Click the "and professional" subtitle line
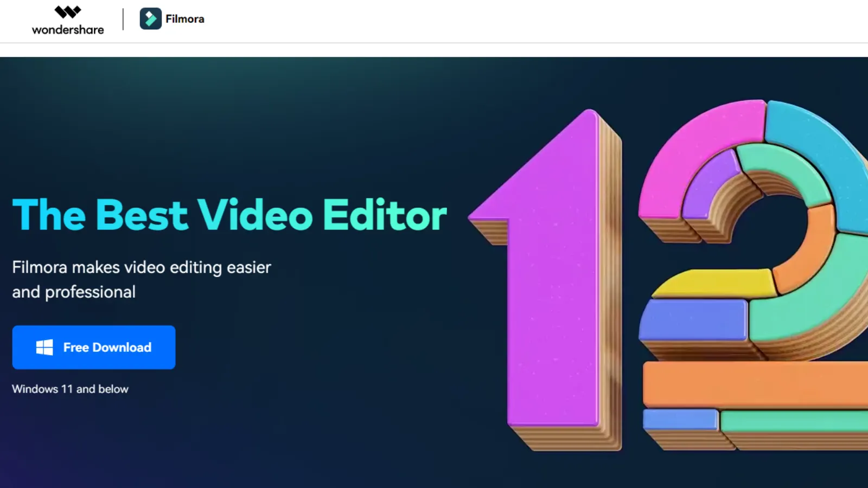This screenshot has height=488, width=868. 74,292
